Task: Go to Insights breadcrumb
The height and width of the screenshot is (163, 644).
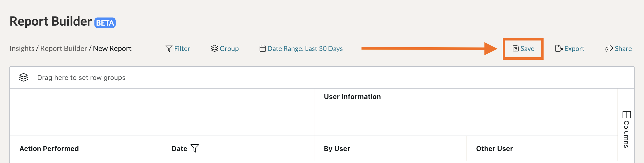Action: (x=22, y=49)
